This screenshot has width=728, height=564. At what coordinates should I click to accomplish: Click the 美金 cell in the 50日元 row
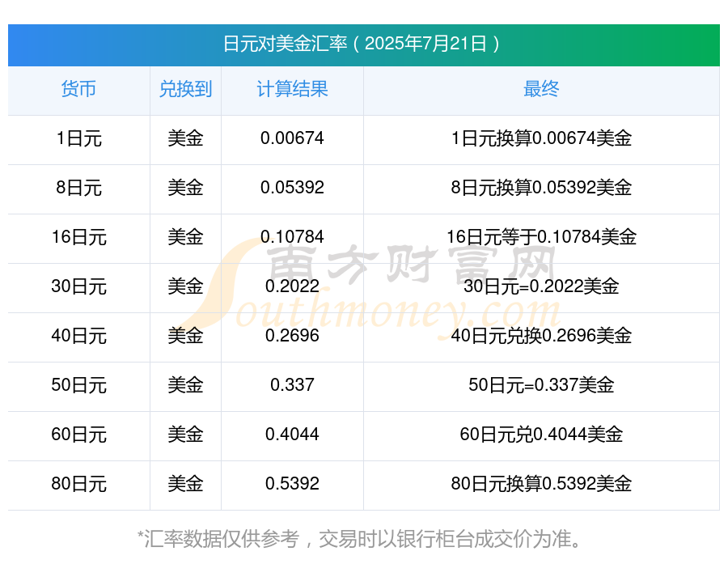pos(185,384)
